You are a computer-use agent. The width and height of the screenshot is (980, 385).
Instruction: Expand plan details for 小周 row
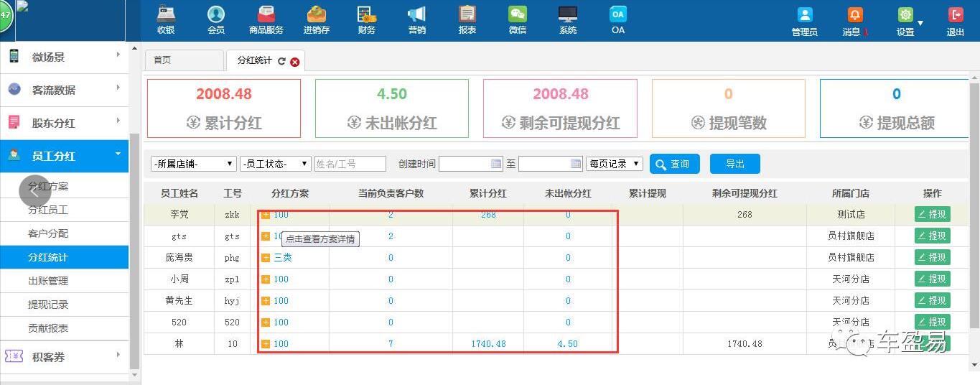(x=266, y=279)
